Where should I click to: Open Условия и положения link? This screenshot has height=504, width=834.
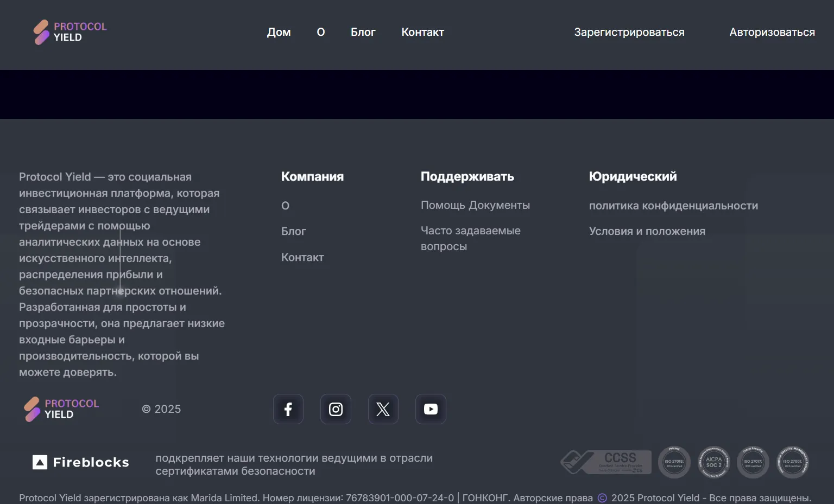click(x=647, y=231)
